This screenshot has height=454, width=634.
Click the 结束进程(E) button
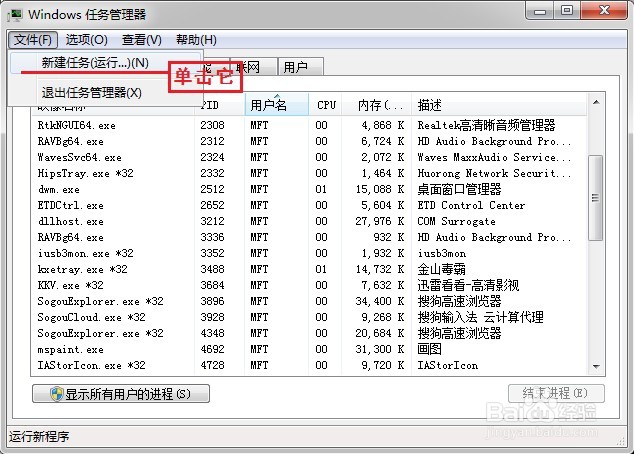click(x=556, y=393)
